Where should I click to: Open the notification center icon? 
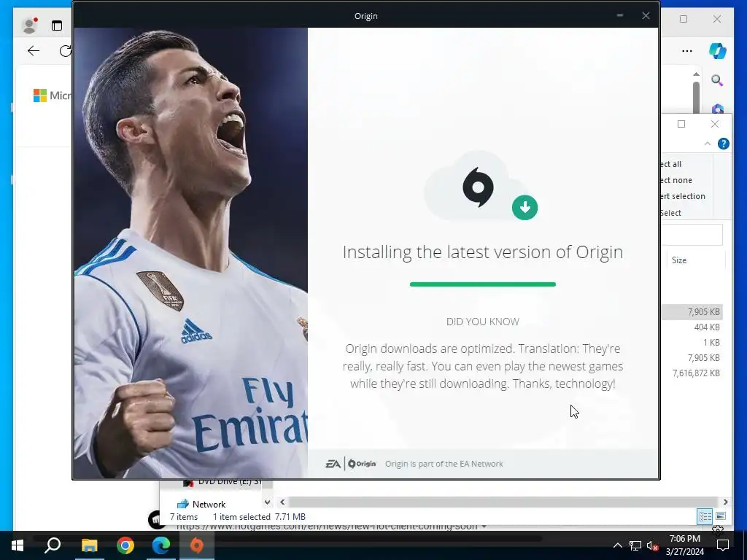click(x=723, y=545)
